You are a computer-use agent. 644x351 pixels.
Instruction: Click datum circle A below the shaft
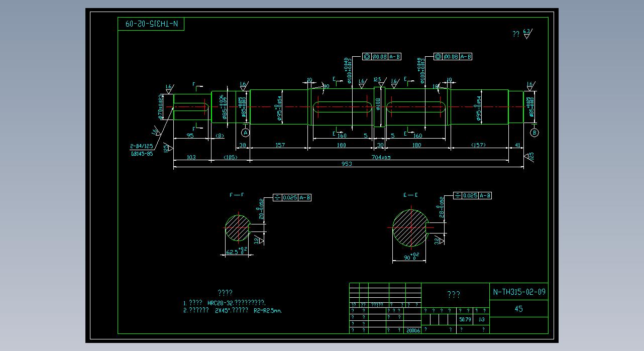click(x=245, y=133)
